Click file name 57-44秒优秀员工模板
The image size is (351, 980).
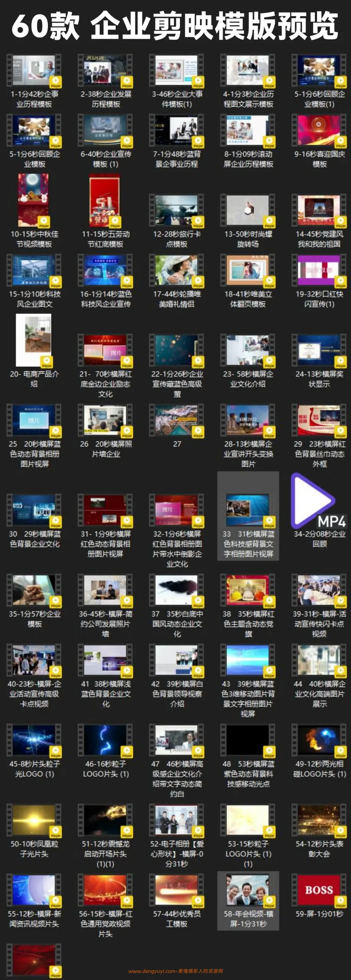coord(177,919)
